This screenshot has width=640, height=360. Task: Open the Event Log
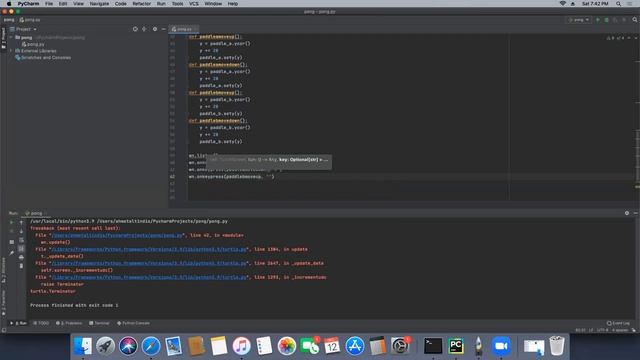pyautogui.click(x=618, y=323)
